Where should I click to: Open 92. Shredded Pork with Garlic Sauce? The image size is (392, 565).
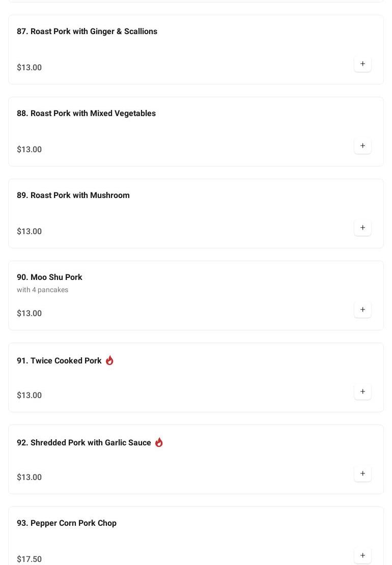pos(84,443)
